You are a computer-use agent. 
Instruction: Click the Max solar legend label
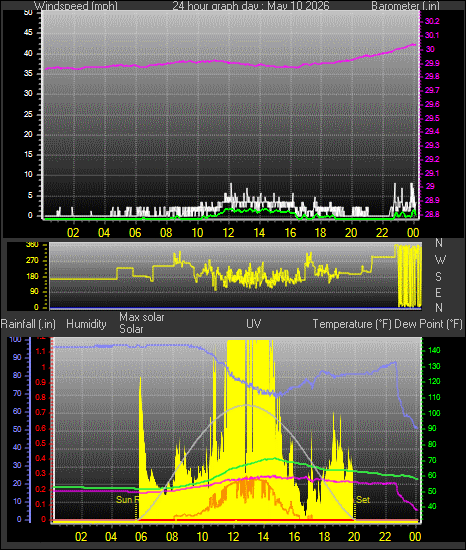tap(142, 317)
